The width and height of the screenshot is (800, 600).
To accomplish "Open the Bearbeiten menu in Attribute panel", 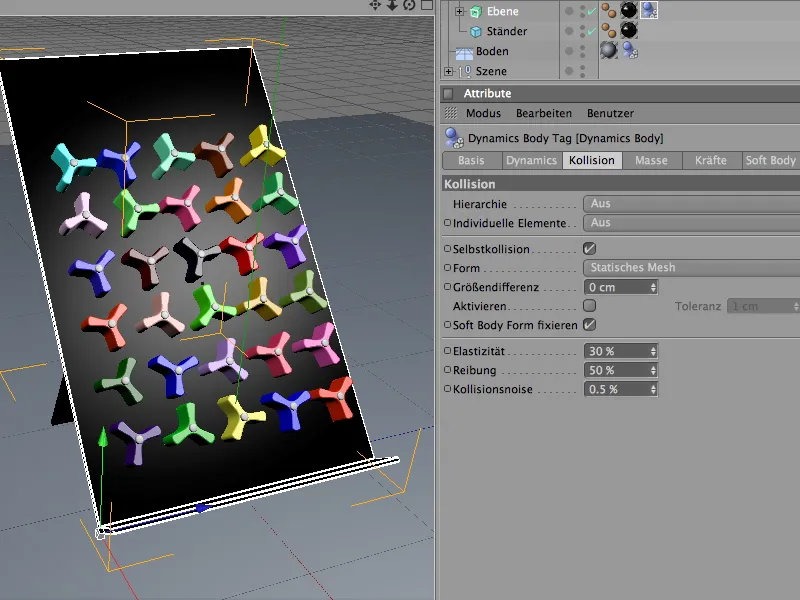I will (543, 114).
